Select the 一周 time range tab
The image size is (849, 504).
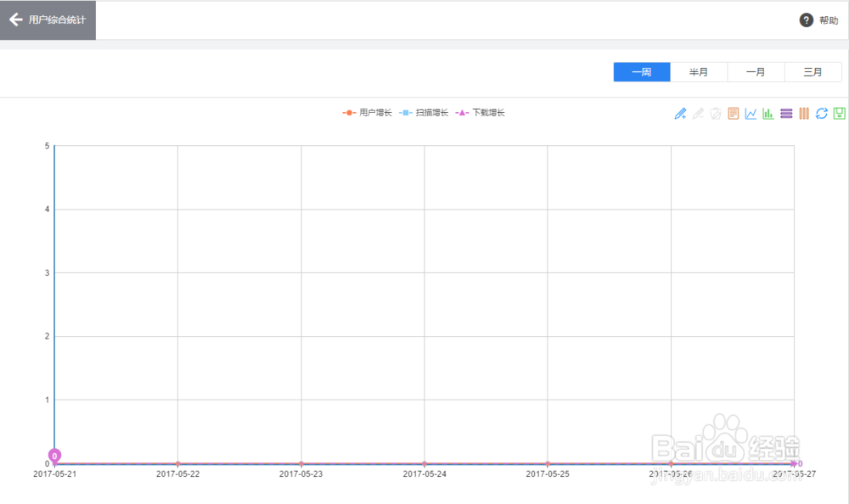coord(642,72)
